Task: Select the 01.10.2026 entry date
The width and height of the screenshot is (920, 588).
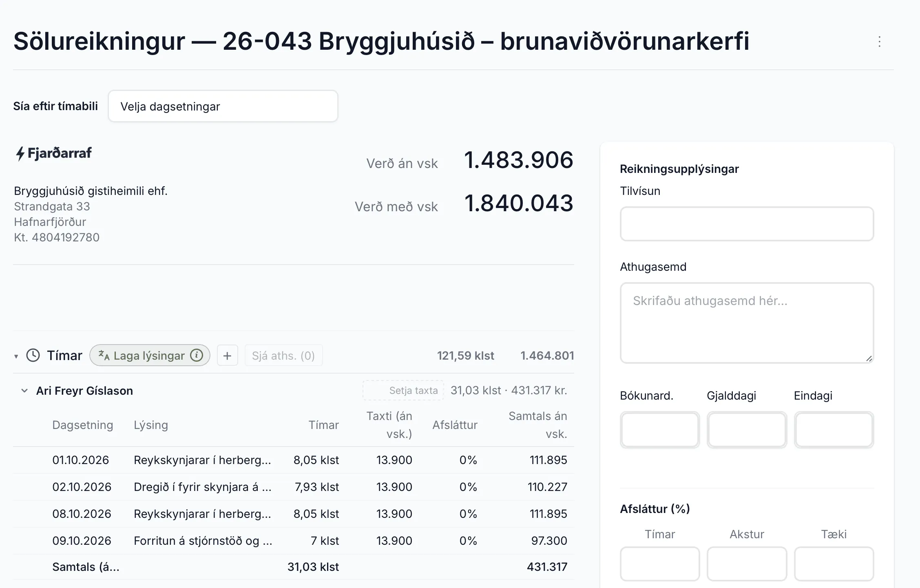Action: coord(81,460)
